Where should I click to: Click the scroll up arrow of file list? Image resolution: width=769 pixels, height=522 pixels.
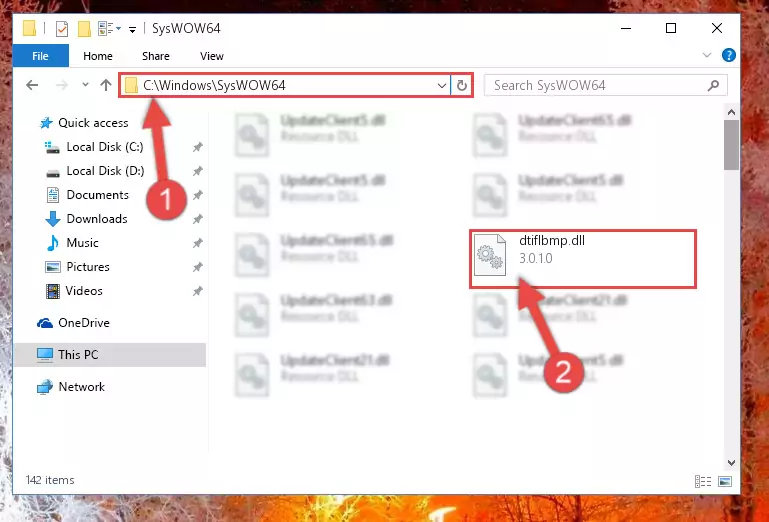[x=731, y=112]
